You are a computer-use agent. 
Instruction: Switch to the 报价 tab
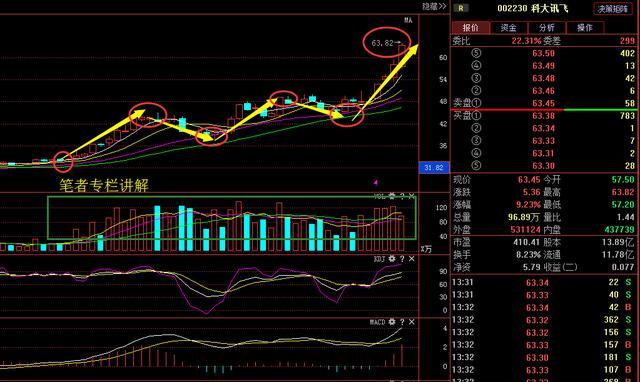click(470, 27)
